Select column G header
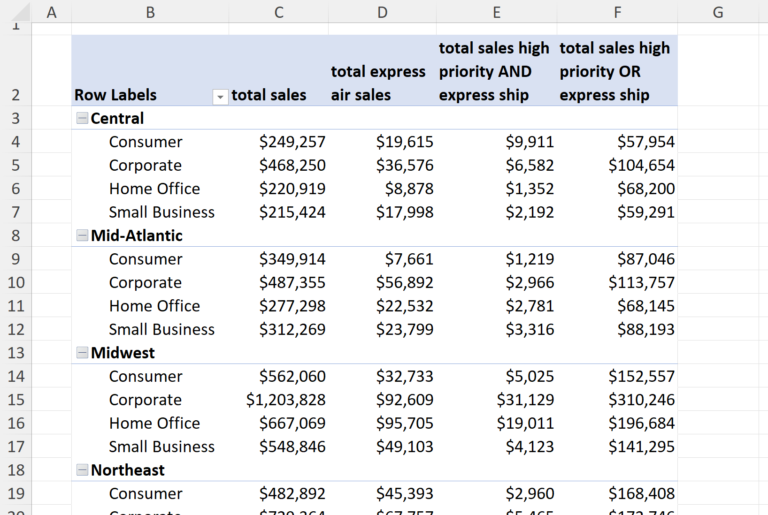 point(718,12)
